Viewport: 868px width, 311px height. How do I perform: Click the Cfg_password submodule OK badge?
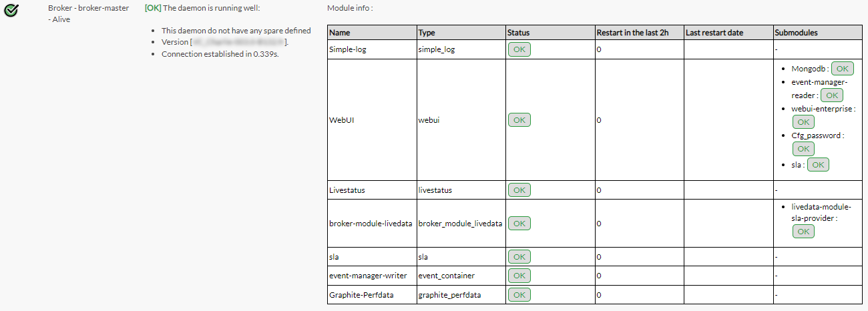point(803,148)
